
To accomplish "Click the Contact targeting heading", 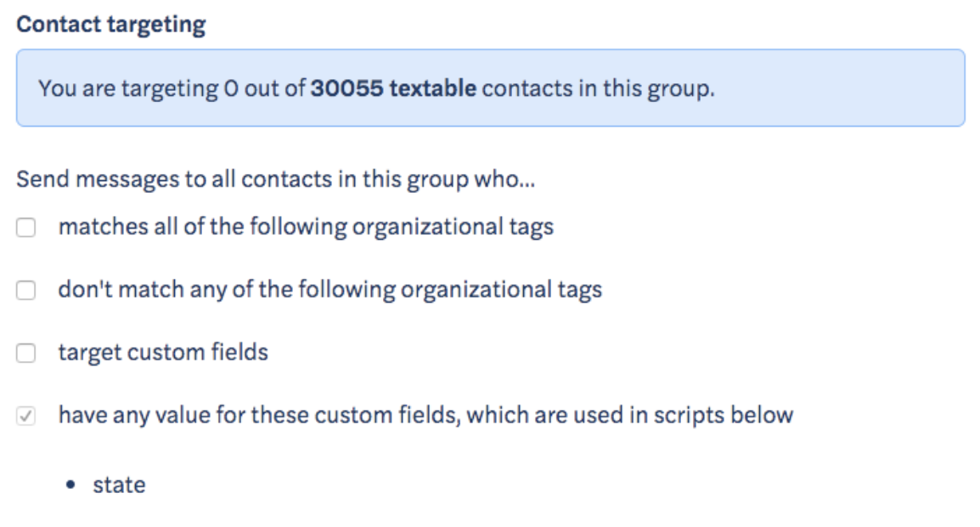I will pos(110,25).
